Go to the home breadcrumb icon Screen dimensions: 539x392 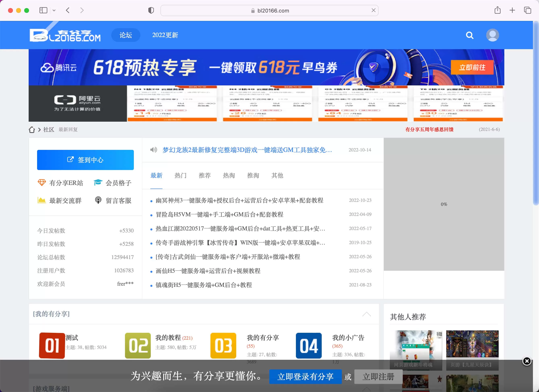coord(32,130)
